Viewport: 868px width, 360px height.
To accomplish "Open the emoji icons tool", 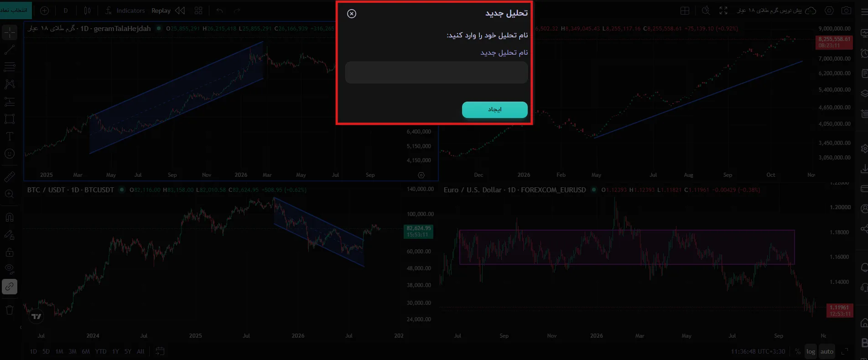I will pos(10,154).
